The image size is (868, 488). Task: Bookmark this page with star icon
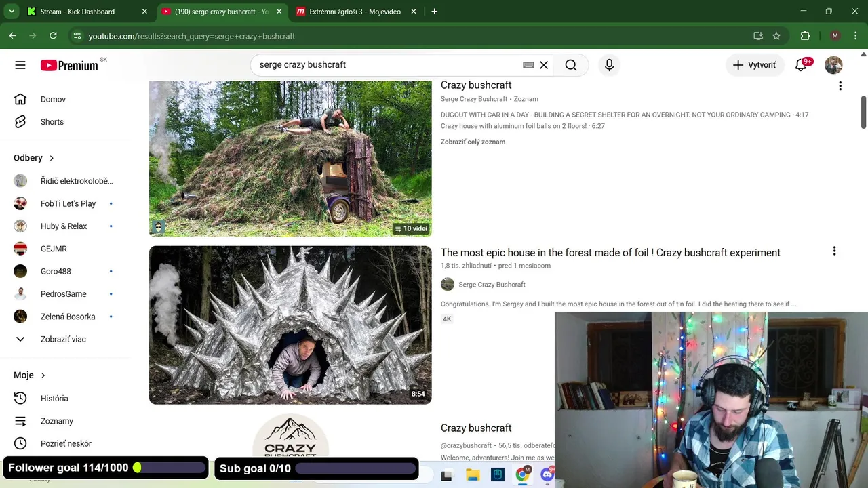[776, 36]
